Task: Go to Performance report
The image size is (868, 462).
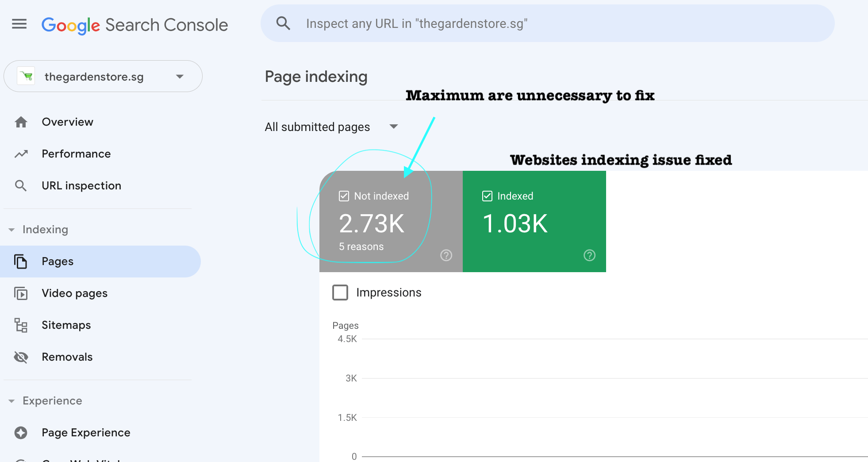Action: (x=76, y=154)
